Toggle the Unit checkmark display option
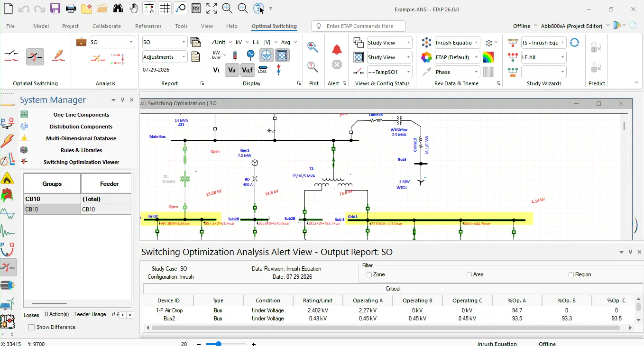644x346 pixels. [x=219, y=42]
